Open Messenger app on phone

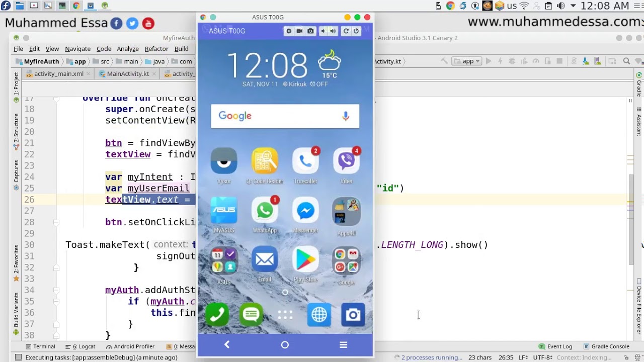(305, 210)
